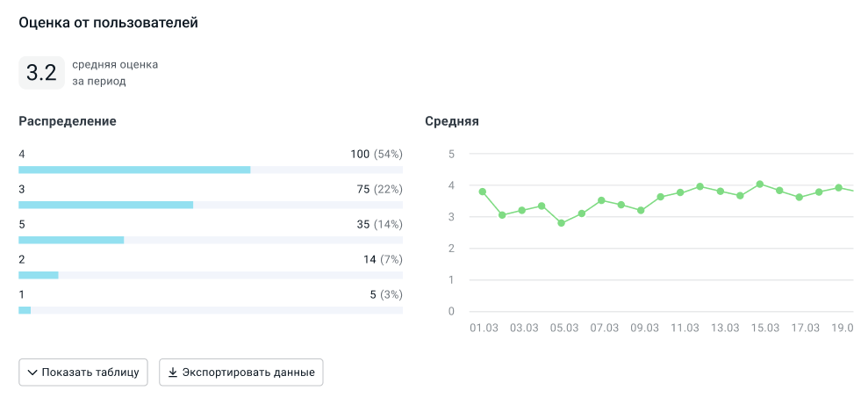Select the rating 3 distribution bar
The width and height of the screenshot is (868, 405).
pyautogui.click(x=105, y=205)
